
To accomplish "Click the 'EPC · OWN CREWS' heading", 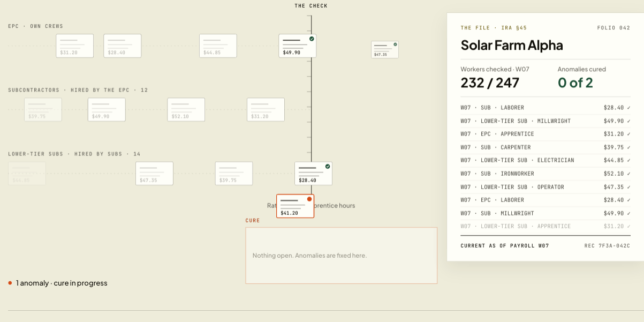I will [x=35, y=26].
